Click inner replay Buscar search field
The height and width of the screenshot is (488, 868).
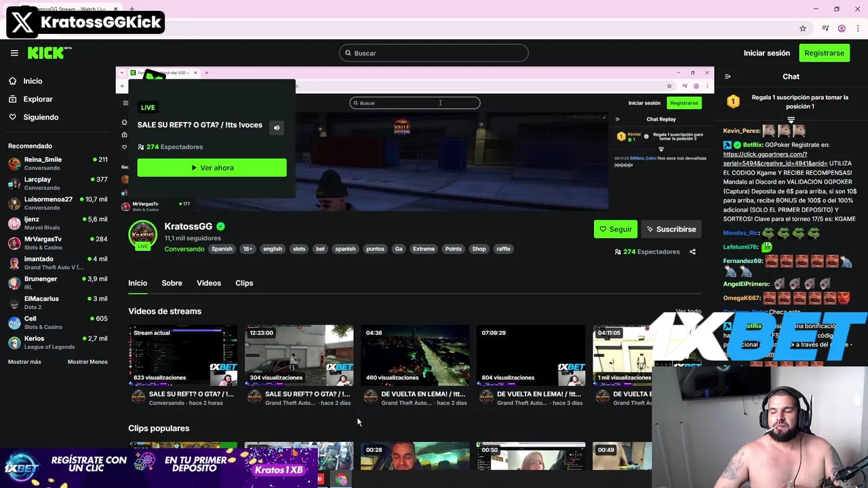[x=414, y=103]
